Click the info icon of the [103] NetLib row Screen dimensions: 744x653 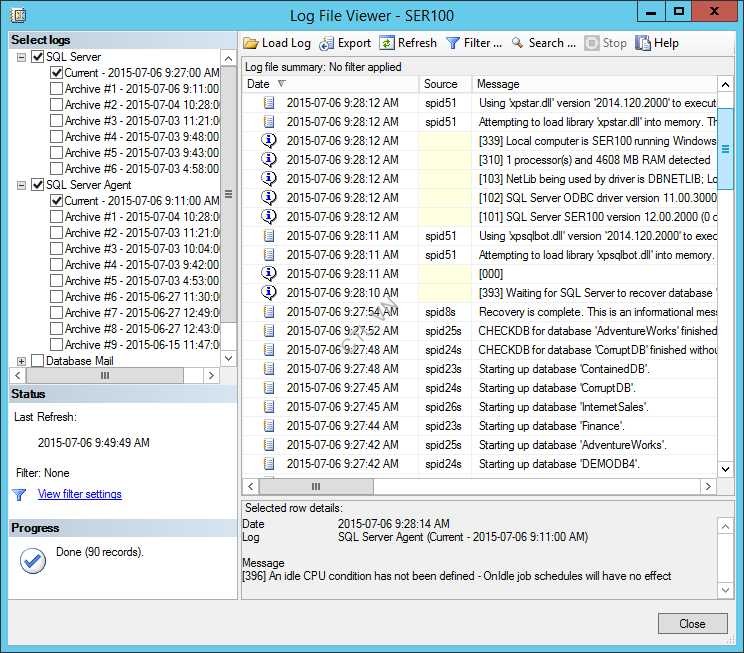click(x=269, y=178)
